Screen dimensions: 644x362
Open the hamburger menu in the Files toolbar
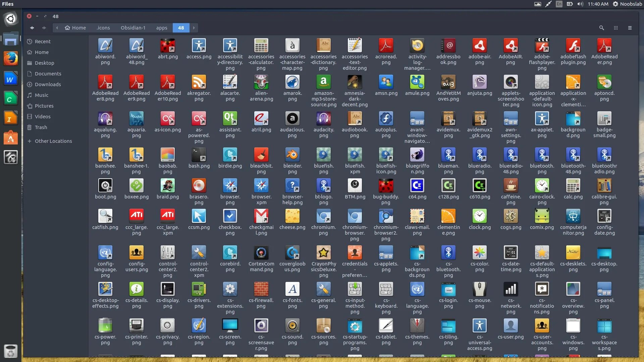click(x=630, y=28)
